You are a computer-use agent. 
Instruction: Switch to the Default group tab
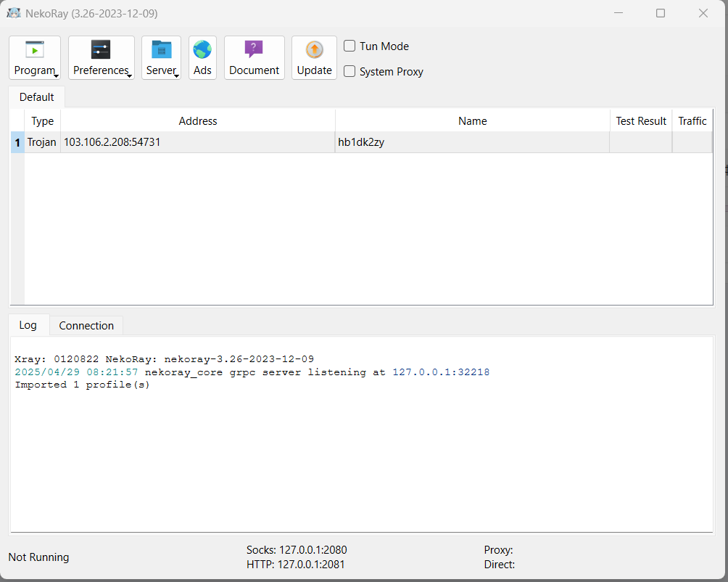(37, 97)
